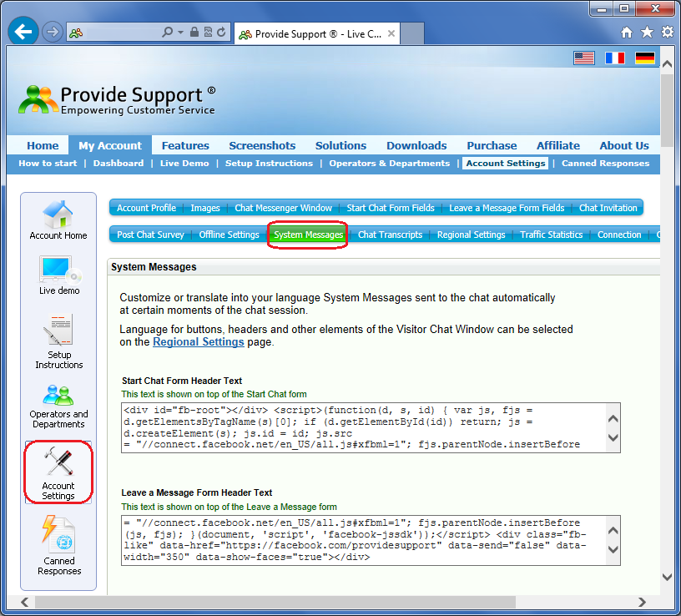Open the Start Chat Form Fields tab

[x=391, y=208]
